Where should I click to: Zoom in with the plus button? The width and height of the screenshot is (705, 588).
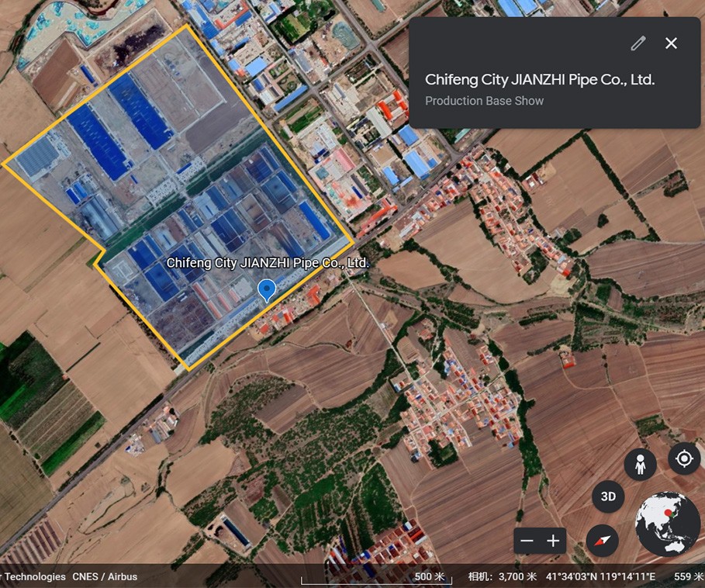[x=553, y=541]
